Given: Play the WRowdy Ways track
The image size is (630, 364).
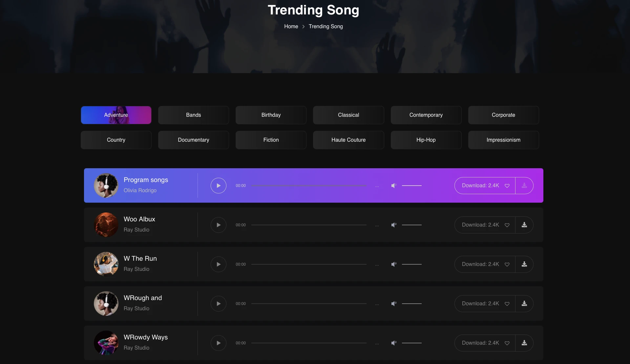Looking at the screenshot, I should [219, 343].
